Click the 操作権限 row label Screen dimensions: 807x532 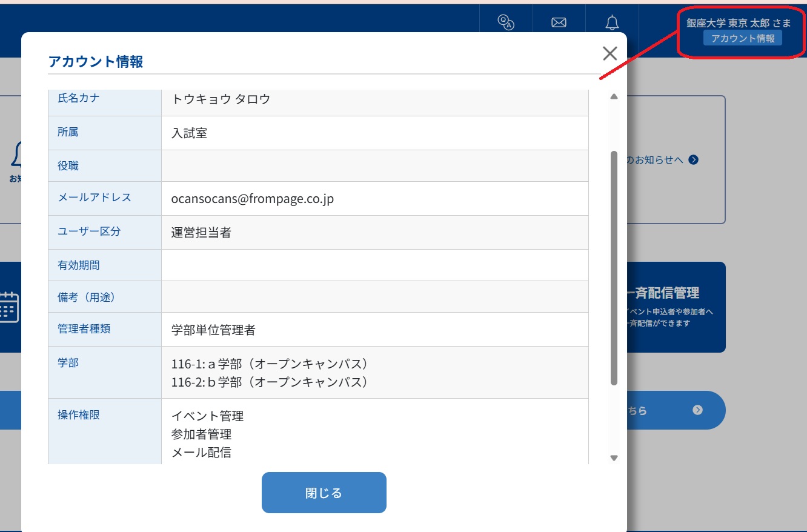tap(79, 415)
